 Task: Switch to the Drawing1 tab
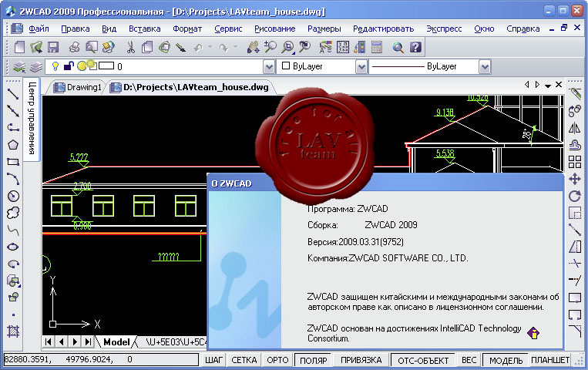[x=78, y=87]
